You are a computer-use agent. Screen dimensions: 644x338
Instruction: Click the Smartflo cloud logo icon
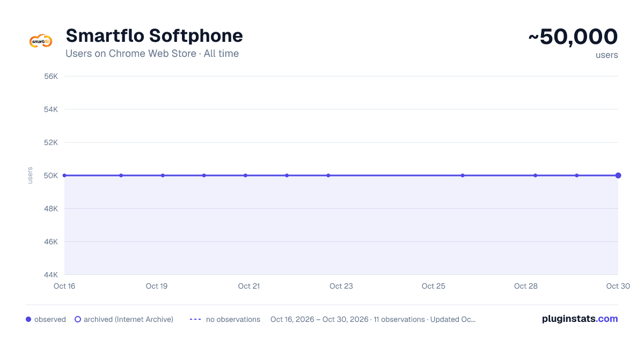pos(41,41)
